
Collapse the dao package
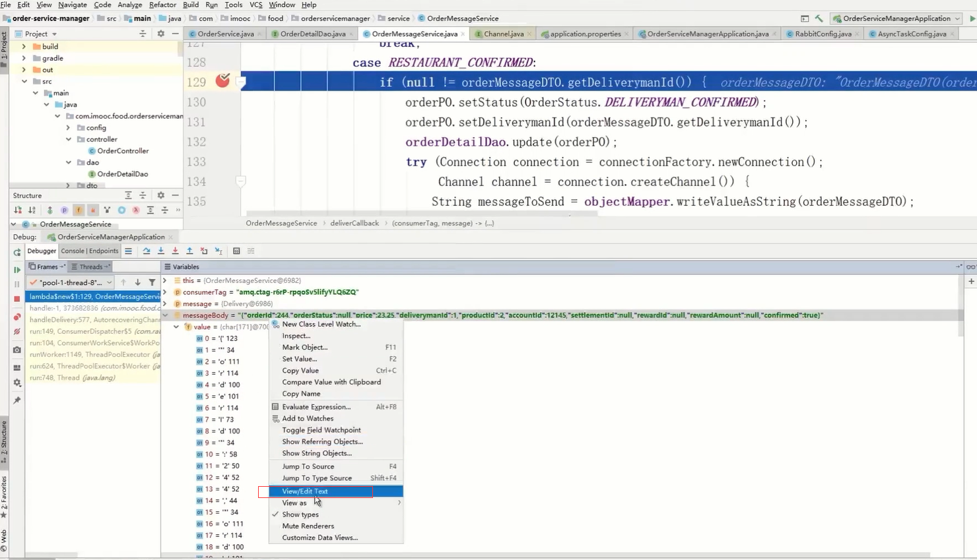coord(68,162)
